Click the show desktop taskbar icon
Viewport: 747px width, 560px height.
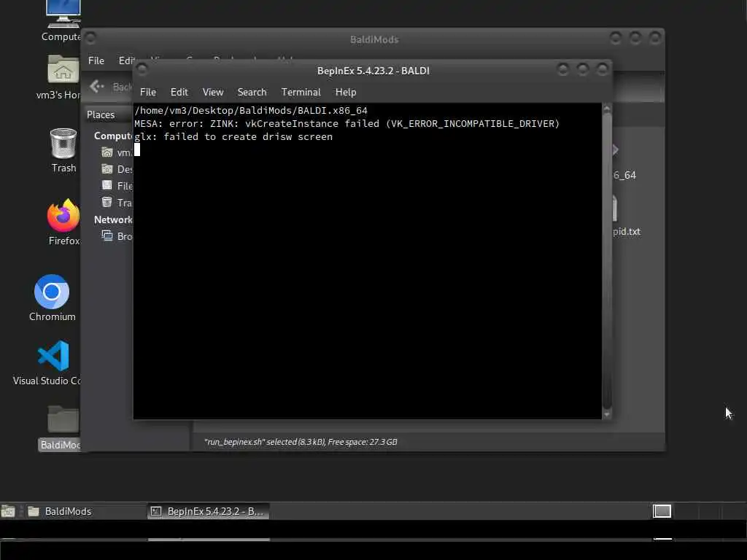click(7, 511)
